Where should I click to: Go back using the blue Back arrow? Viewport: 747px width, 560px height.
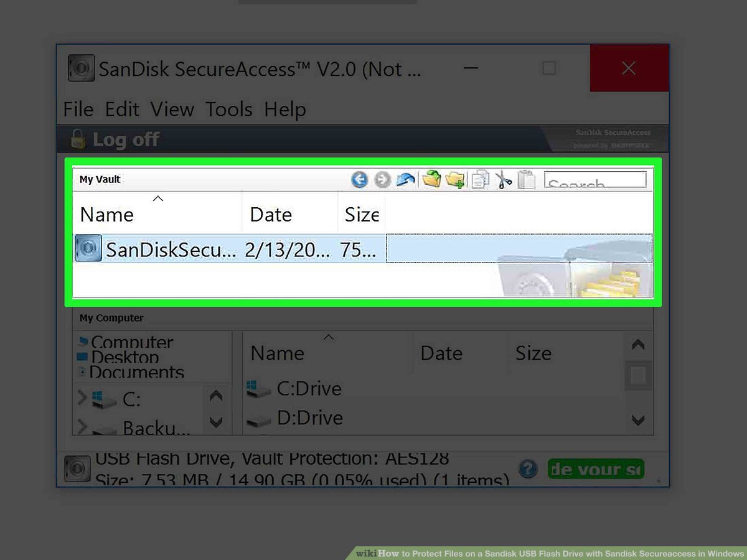tap(360, 180)
